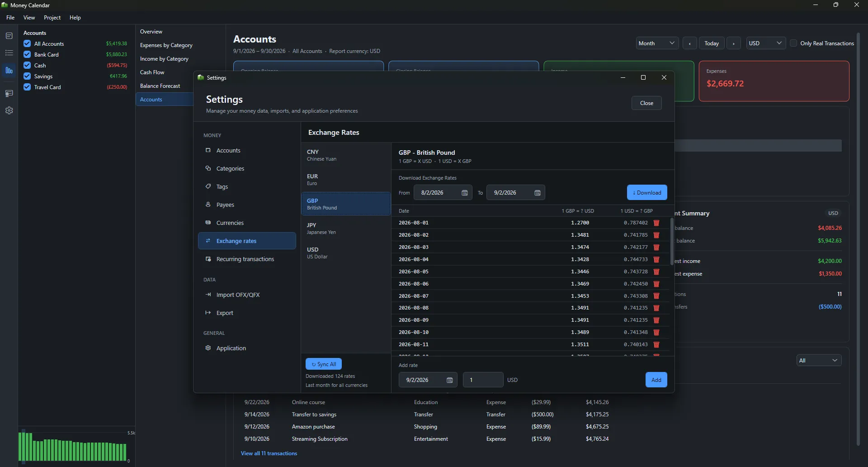Open the View all 11 transactions link
Viewport: 868px width, 467px height.
coord(269,453)
